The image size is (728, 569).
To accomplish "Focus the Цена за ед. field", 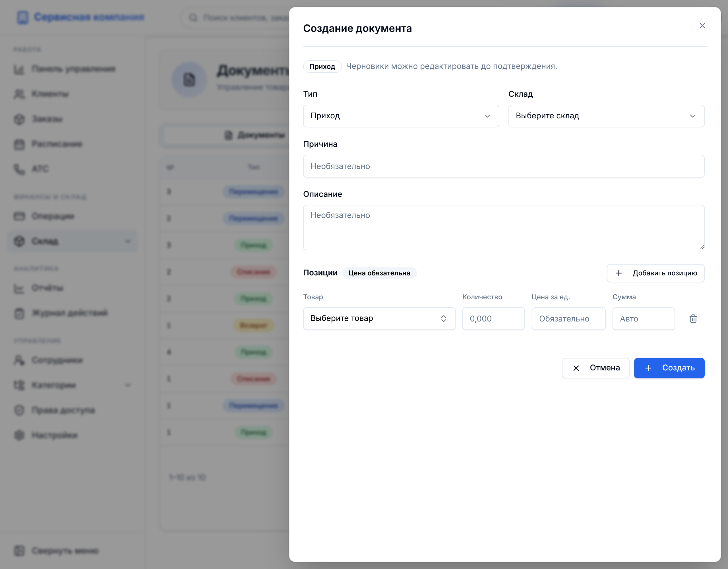I will 568,319.
